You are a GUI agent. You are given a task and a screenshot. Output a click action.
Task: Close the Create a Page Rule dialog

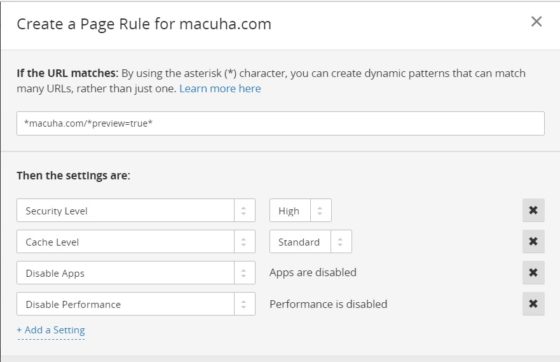536,21
